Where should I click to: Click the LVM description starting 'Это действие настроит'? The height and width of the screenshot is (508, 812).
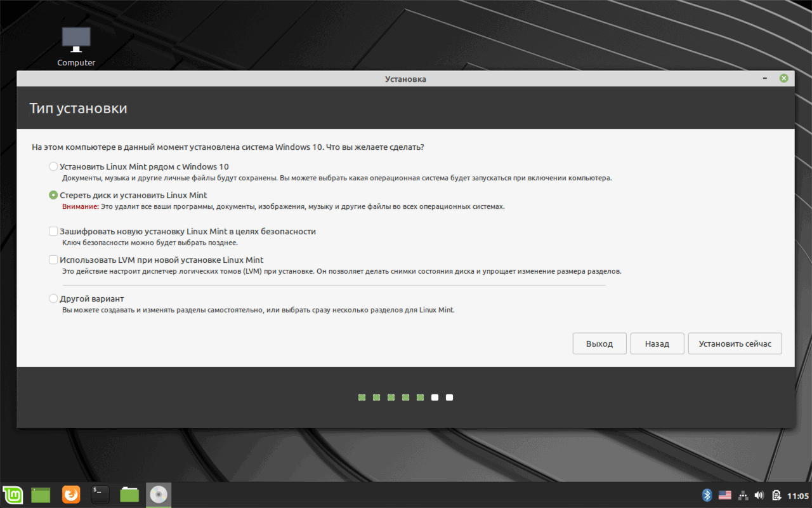342,271
